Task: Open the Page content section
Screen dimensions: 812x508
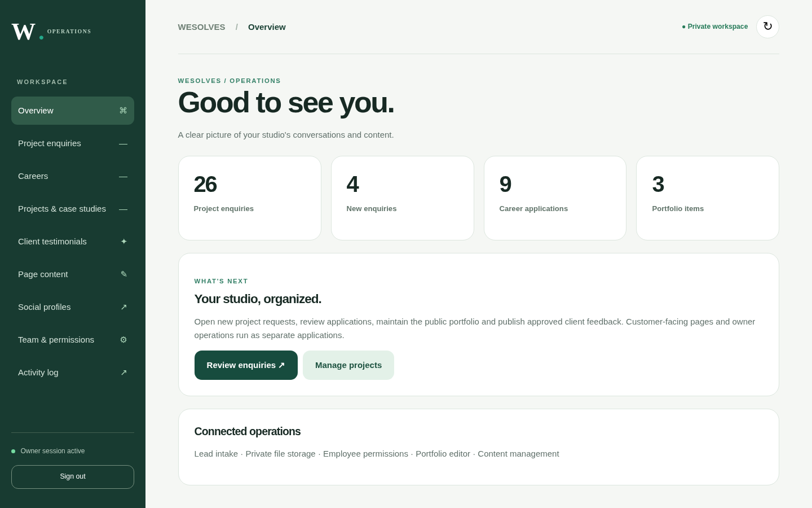Action: point(73,274)
